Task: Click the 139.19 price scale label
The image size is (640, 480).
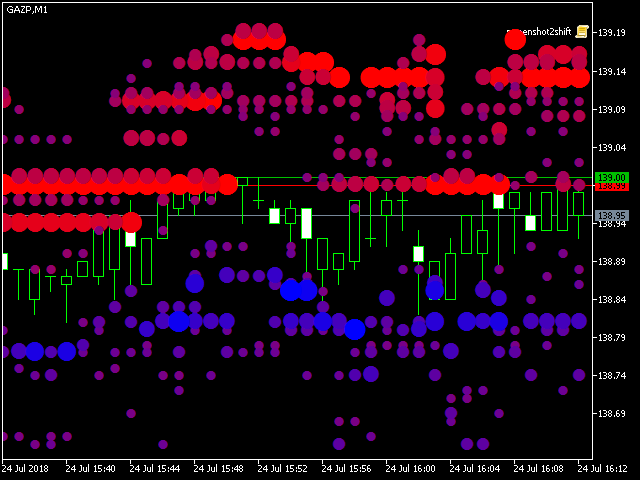Action: tap(611, 33)
